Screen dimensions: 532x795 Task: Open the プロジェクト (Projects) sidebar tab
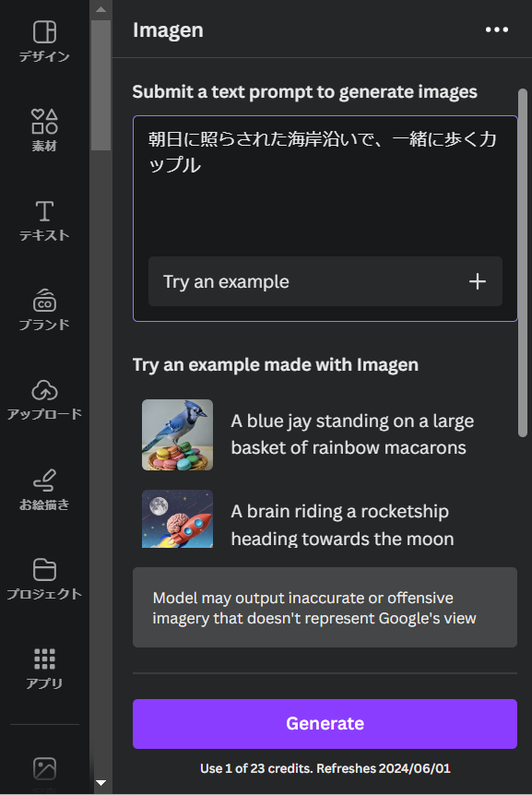[x=44, y=579]
